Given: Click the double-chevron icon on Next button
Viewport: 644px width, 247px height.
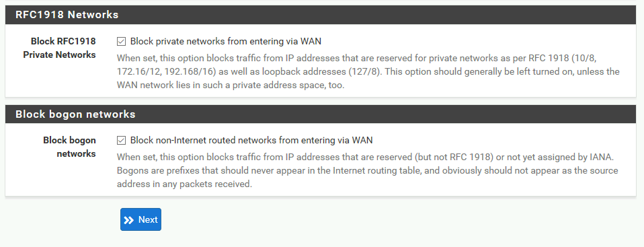Looking at the screenshot, I should tap(129, 220).
